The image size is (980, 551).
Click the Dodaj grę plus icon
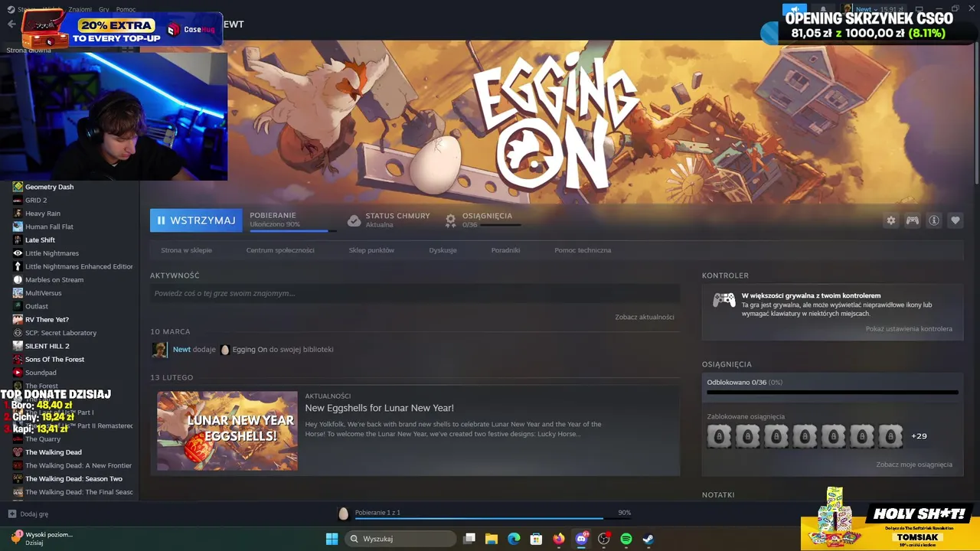coord(11,514)
